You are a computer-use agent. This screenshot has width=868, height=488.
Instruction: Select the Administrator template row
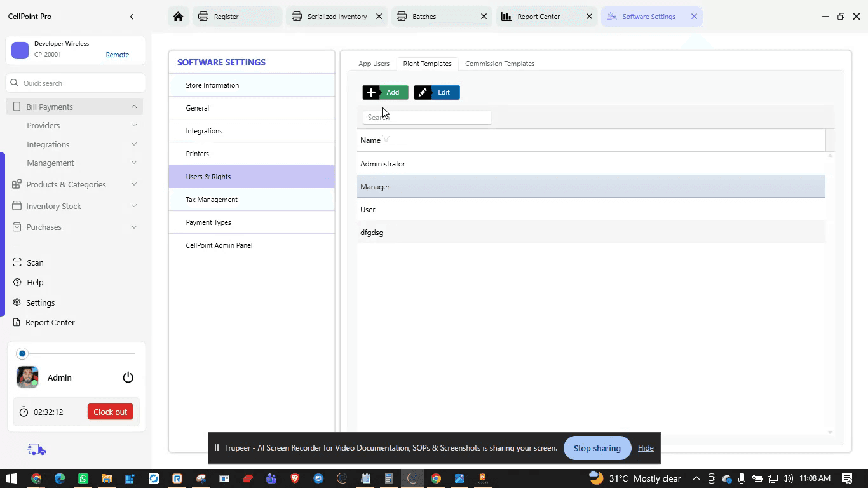[591, 164]
